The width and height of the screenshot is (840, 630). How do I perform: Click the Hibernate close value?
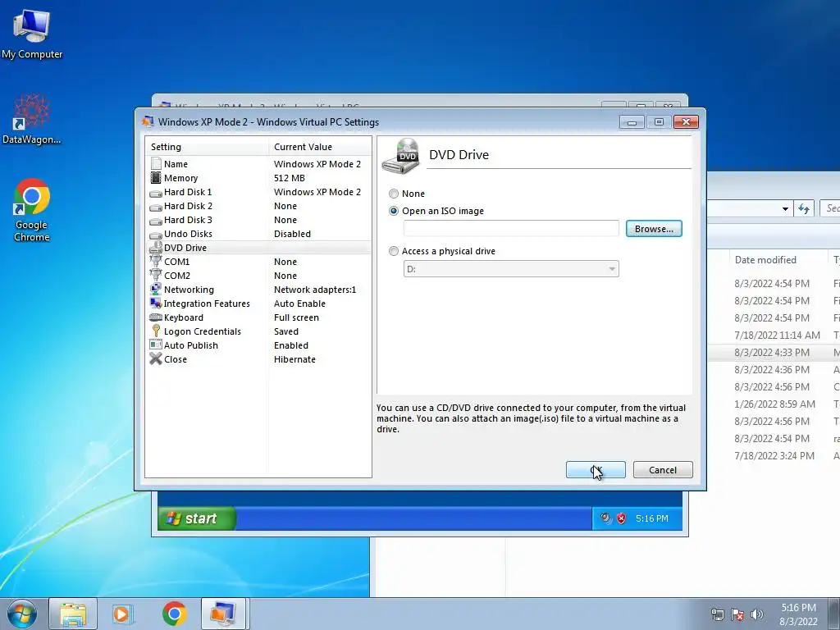pyautogui.click(x=294, y=359)
